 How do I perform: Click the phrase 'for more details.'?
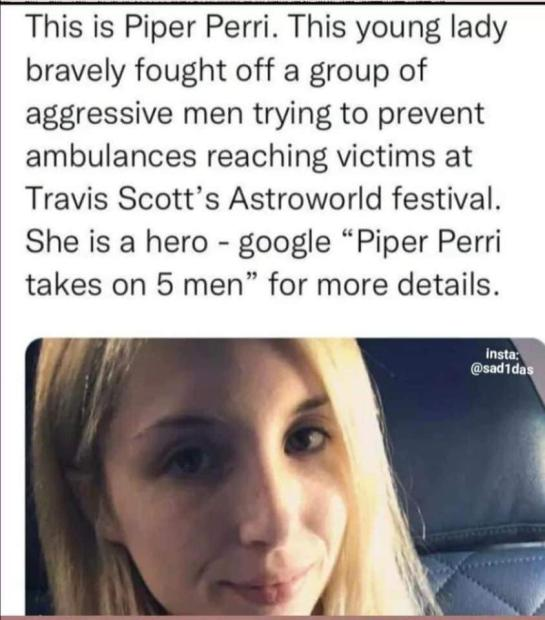383,285
